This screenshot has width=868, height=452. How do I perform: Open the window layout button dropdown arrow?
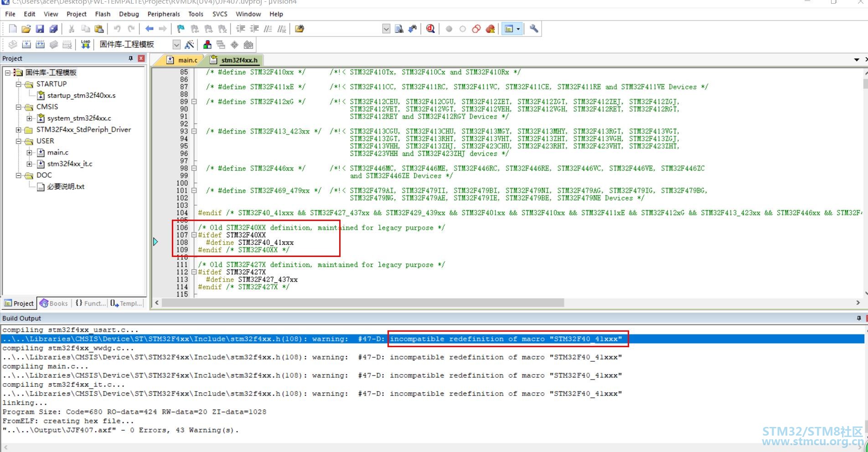pyautogui.click(x=518, y=29)
